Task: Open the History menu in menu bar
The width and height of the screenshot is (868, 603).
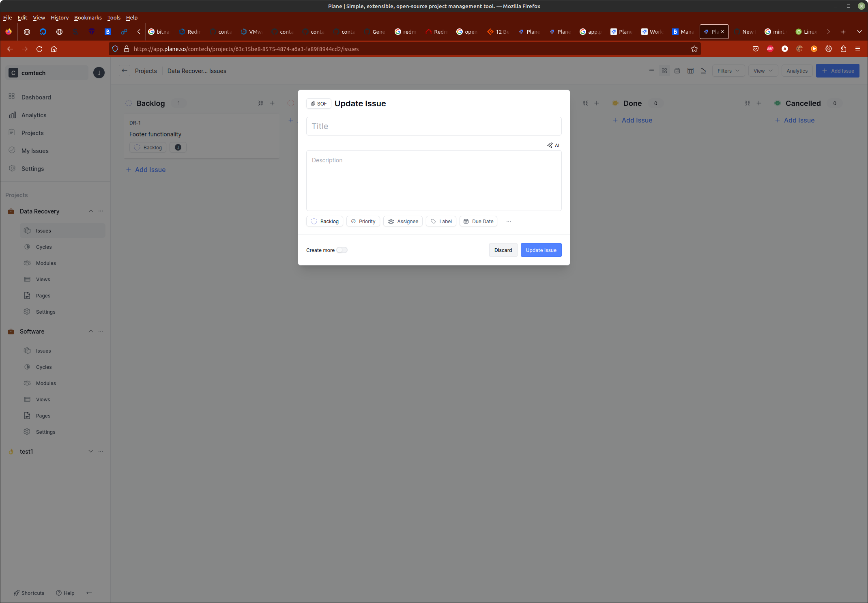Action: tap(59, 17)
